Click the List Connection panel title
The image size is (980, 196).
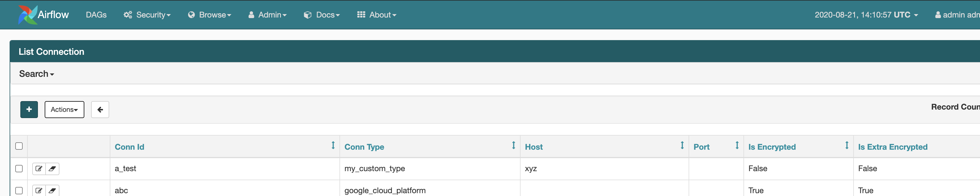[x=51, y=52]
